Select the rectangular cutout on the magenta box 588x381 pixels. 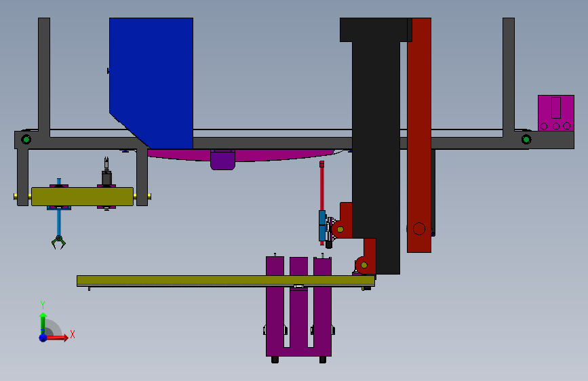tap(556, 108)
